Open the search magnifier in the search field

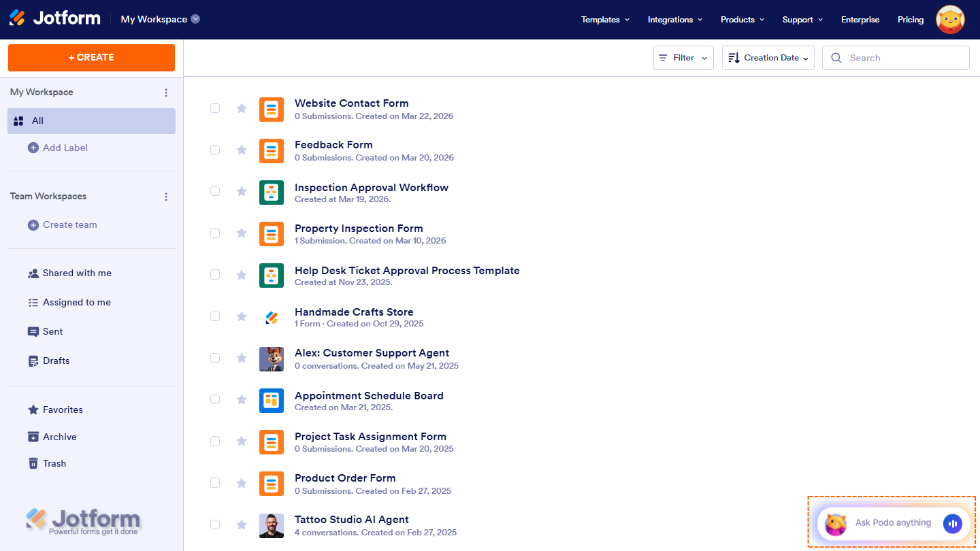836,58
